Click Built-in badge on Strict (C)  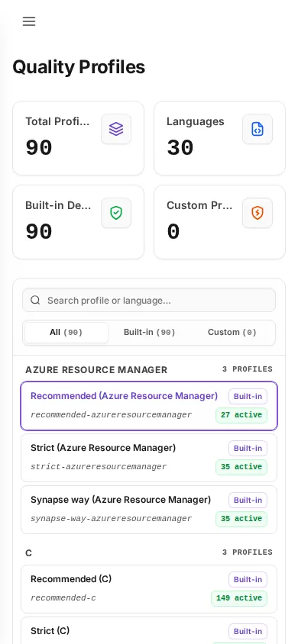click(x=248, y=631)
